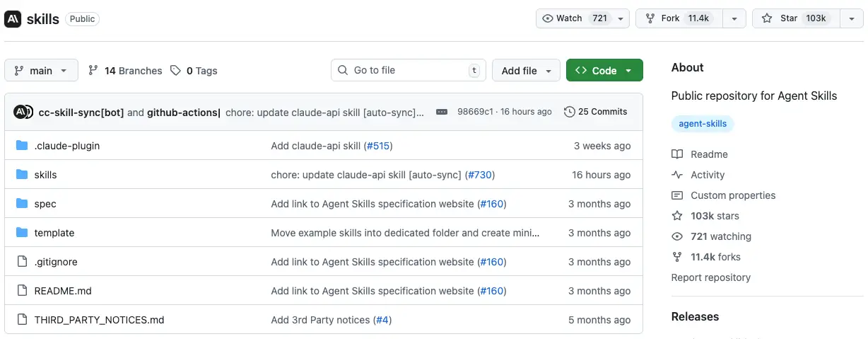Viewport: 868px width, 339px height.
Task: Click the commit message ellipsis icon
Action: [442, 112]
